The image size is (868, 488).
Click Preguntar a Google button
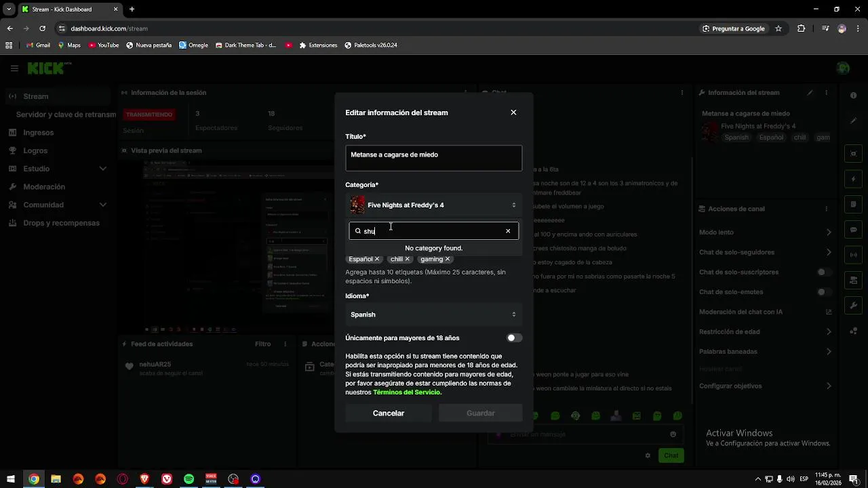click(x=734, y=28)
